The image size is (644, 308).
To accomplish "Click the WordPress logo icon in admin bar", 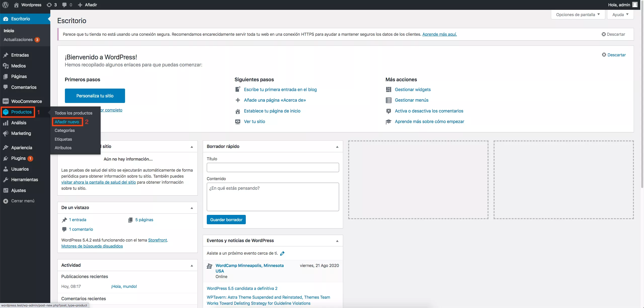I will pos(5,5).
